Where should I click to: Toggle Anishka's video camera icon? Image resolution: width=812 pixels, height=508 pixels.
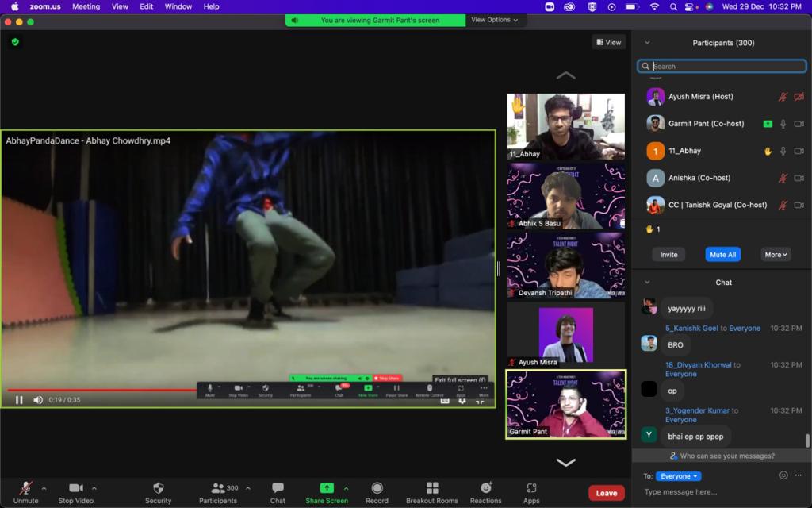coord(799,178)
